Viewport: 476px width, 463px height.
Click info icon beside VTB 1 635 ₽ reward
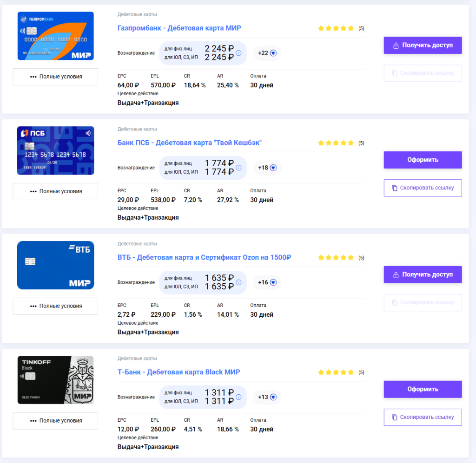click(x=238, y=282)
